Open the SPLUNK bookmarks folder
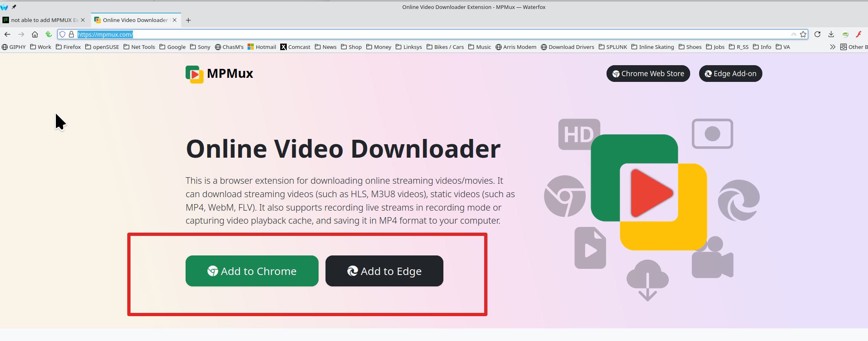The image size is (868, 341). pos(613,47)
